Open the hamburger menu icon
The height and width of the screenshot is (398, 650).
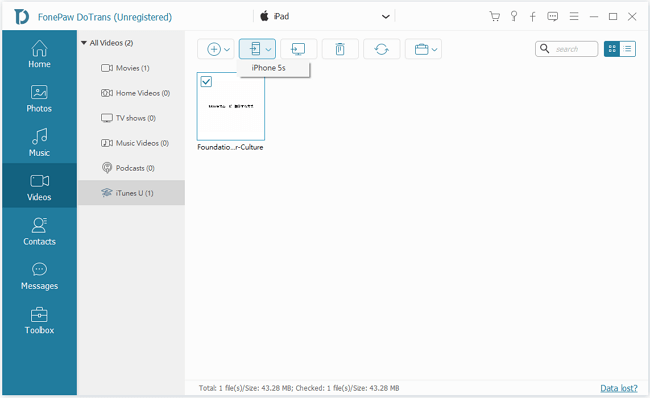(574, 17)
